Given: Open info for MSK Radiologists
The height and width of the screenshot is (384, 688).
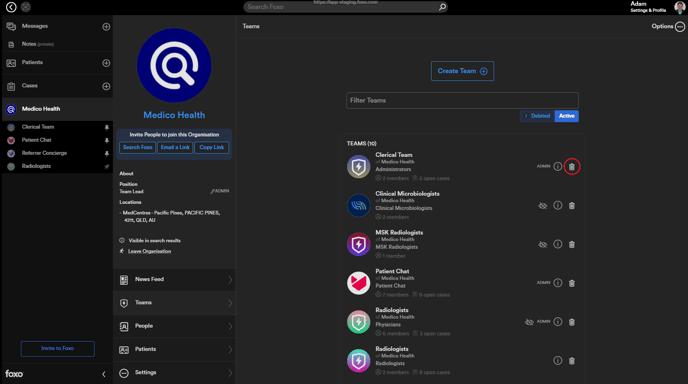Looking at the screenshot, I should pyautogui.click(x=558, y=244).
